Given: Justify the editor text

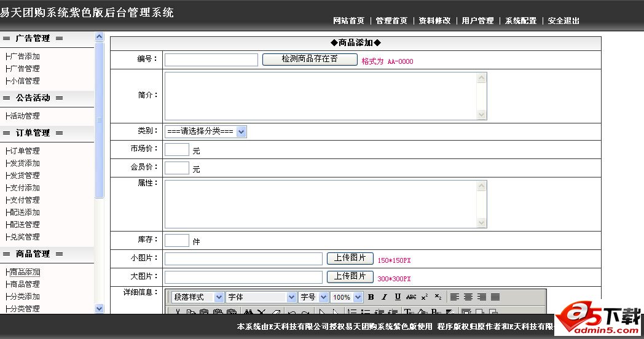Looking at the screenshot, I should [x=495, y=297].
